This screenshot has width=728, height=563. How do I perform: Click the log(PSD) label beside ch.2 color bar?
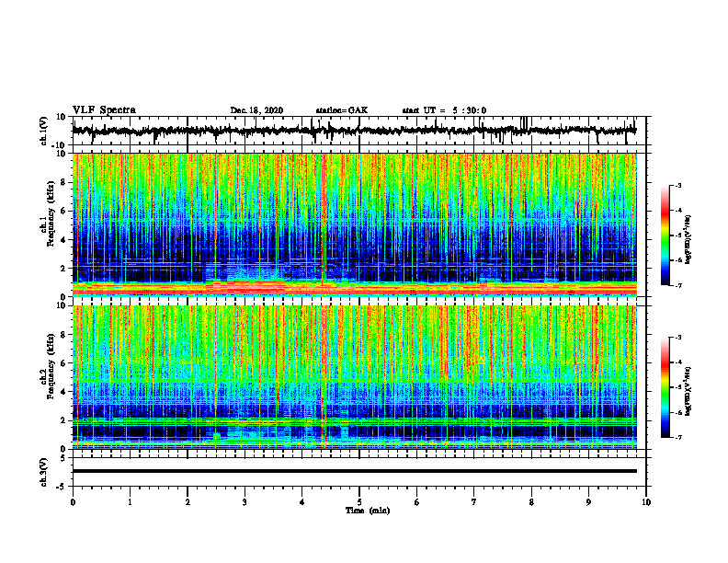pos(688,391)
